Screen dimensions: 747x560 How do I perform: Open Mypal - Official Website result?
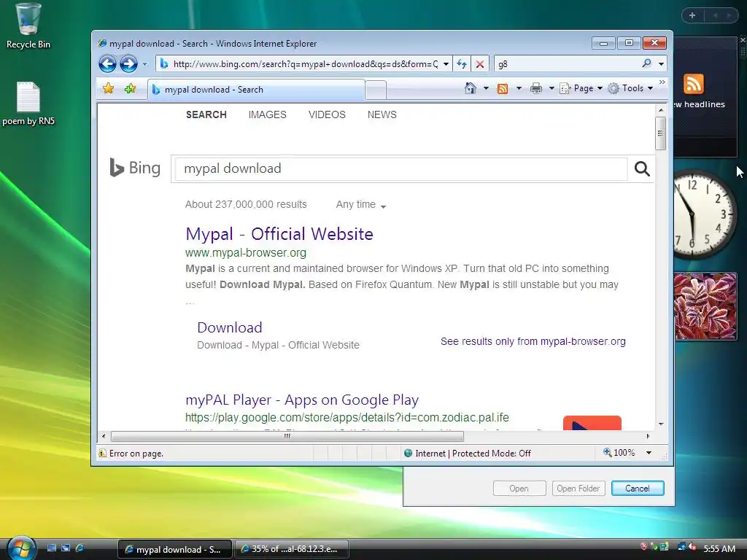(x=279, y=234)
